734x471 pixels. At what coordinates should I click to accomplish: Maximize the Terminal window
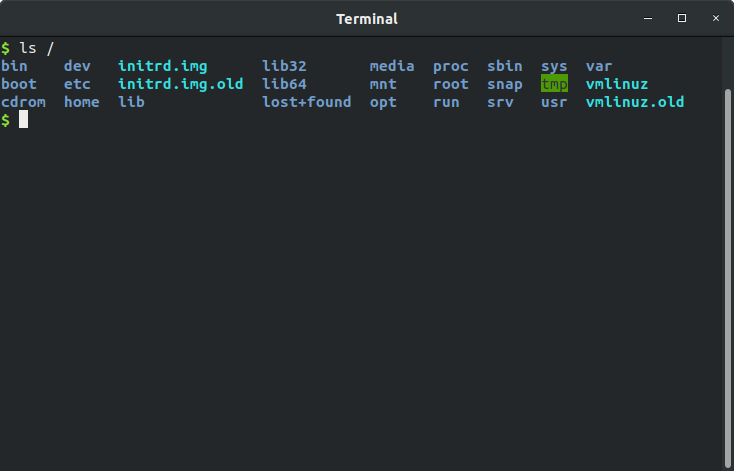tap(682, 18)
